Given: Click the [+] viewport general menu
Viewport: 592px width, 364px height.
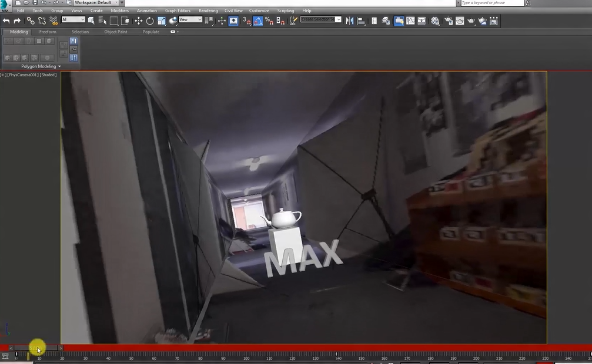Looking at the screenshot, I should pos(4,75).
